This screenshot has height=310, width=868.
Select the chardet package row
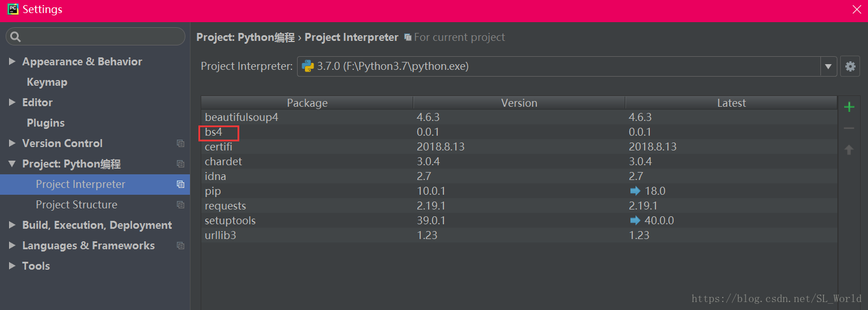pyautogui.click(x=519, y=162)
